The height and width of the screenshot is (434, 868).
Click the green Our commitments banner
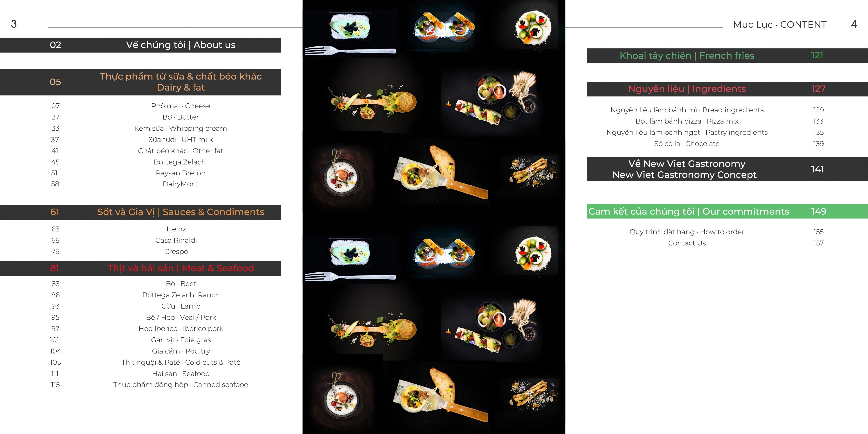727,212
